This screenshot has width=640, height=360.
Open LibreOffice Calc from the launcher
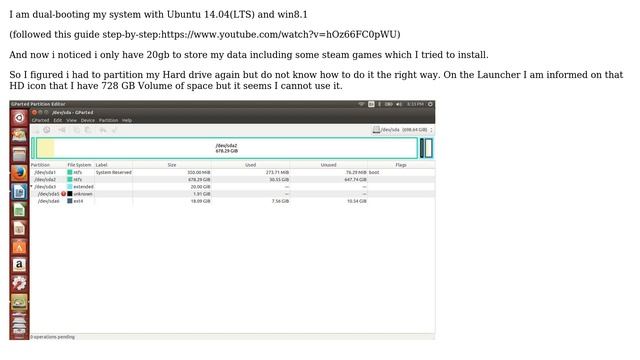click(x=19, y=210)
